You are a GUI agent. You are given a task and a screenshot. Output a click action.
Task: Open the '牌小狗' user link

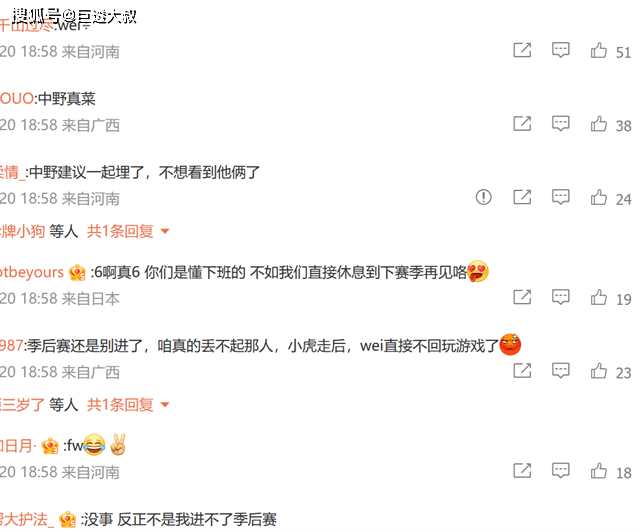tap(22, 231)
